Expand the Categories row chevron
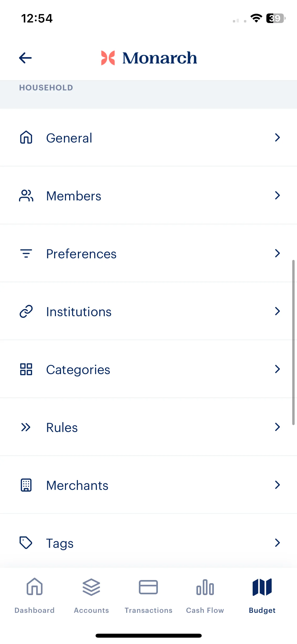297x644 pixels. click(x=277, y=369)
